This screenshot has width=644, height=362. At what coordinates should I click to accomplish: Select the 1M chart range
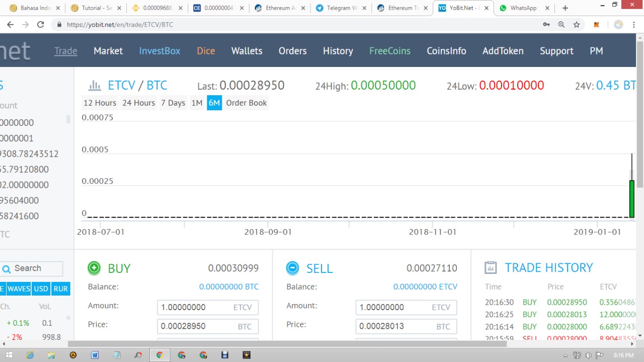197,103
